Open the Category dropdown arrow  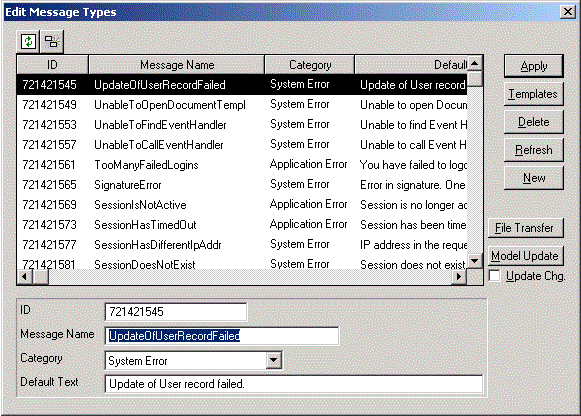click(x=274, y=360)
